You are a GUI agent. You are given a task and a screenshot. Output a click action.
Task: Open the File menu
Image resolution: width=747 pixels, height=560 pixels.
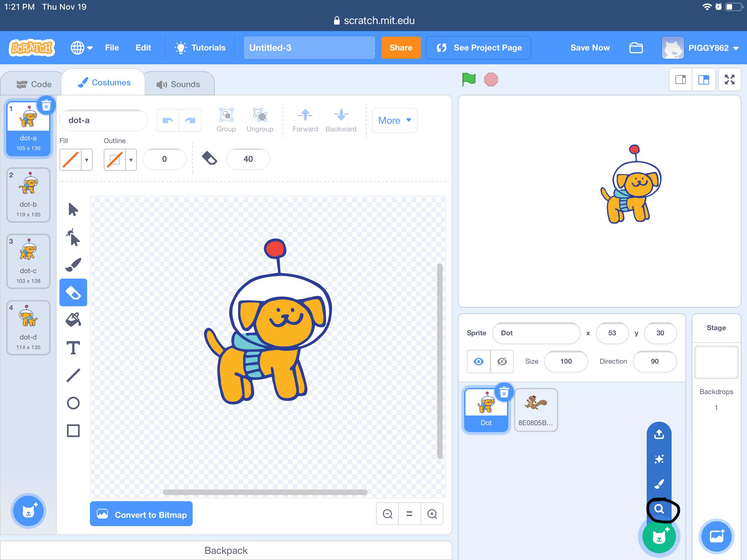[112, 48]
